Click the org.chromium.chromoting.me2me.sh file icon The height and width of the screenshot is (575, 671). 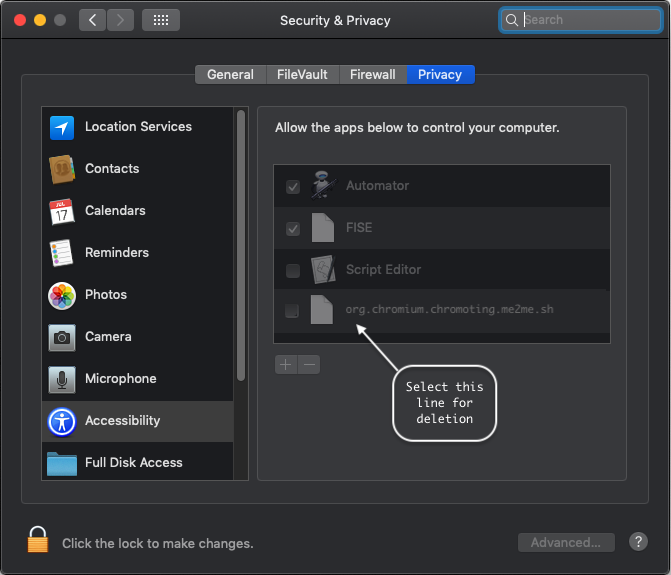[321, 309]
